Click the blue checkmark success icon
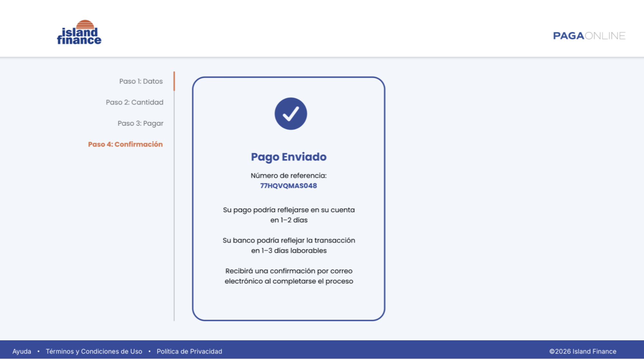 [x=291, y=114]
